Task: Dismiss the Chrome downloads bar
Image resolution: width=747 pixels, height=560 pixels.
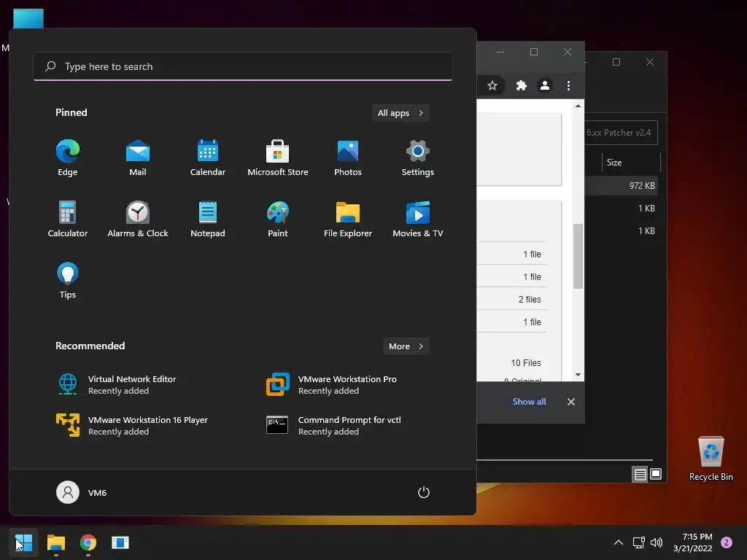Action: tap(570, 402)
